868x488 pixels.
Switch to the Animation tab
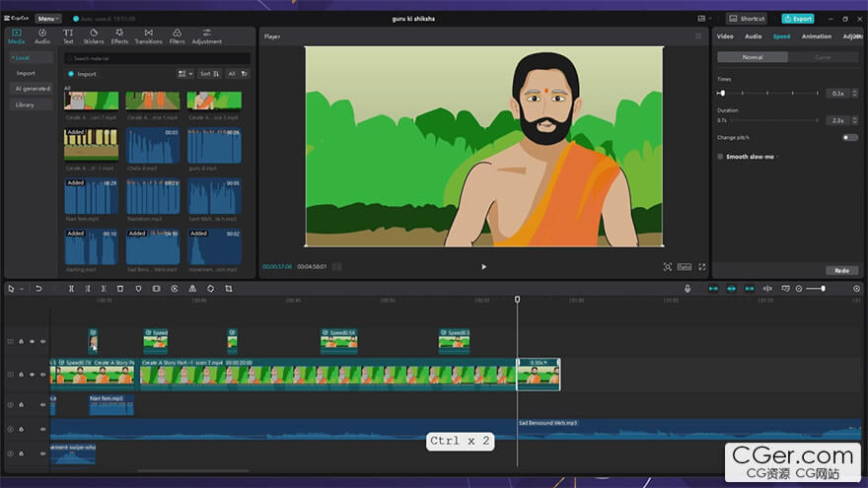tap(816, 36)
